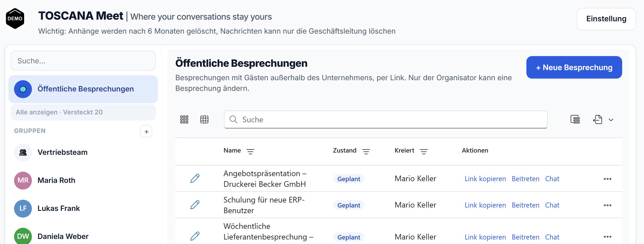The image size is (644, 244).
Task: Open the Einstellung settings button
Action: click(606, 19)
